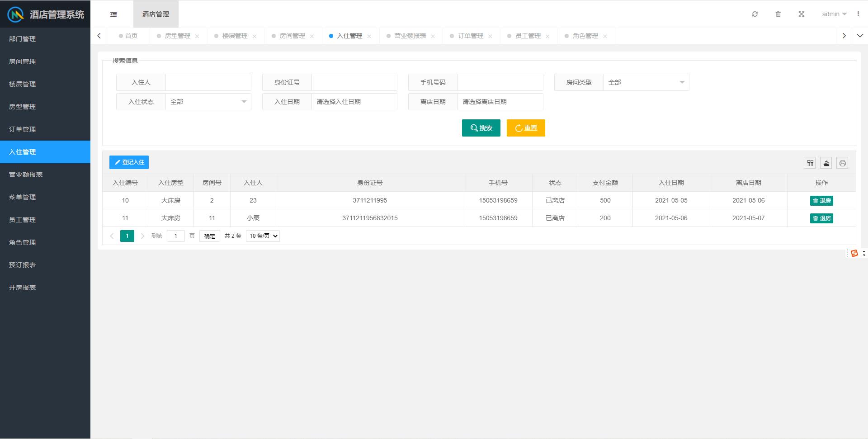Viewport: 868px width, 439px height.
Task: Close the 房型管理 tab
Action: click(197, 36)
